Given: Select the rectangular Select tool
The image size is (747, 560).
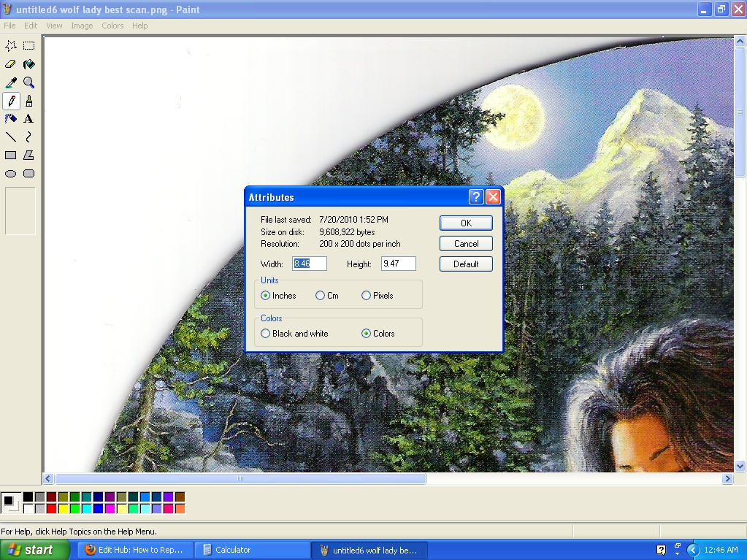Looking at the screenshot, I should [29, 46].
